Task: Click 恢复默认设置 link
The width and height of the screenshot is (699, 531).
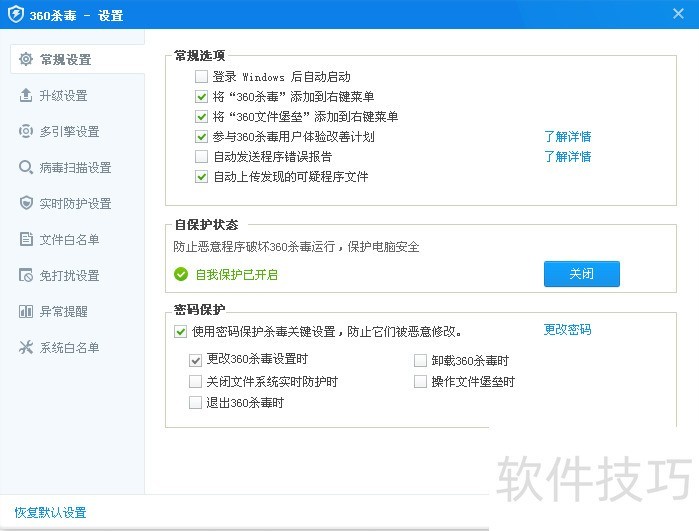Action: (x=50, y=512)
